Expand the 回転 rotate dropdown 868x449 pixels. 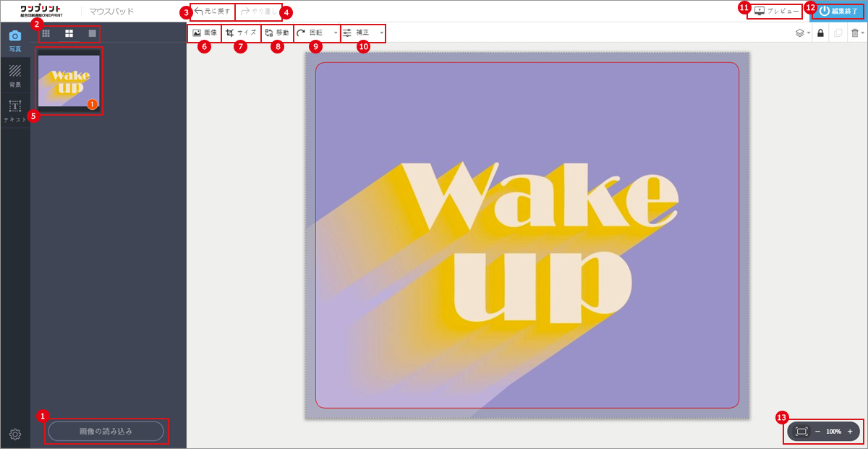click(x=336, y=33)
